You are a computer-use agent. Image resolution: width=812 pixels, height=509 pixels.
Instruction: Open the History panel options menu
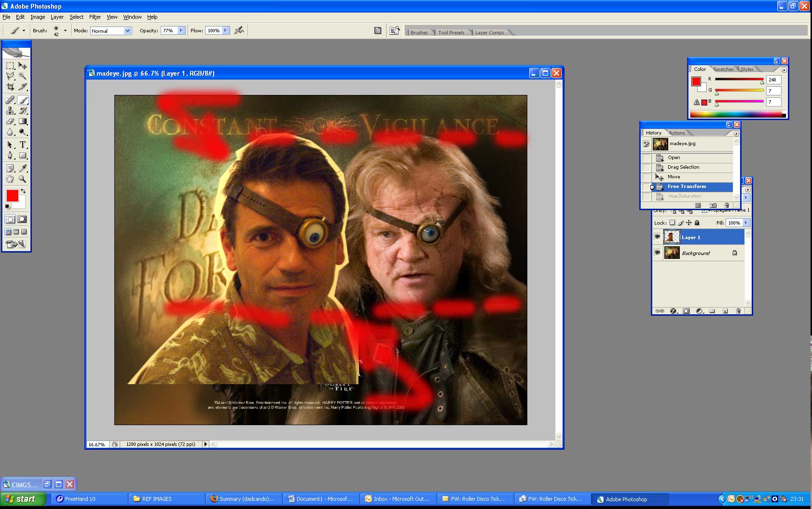tap(736, 134)
